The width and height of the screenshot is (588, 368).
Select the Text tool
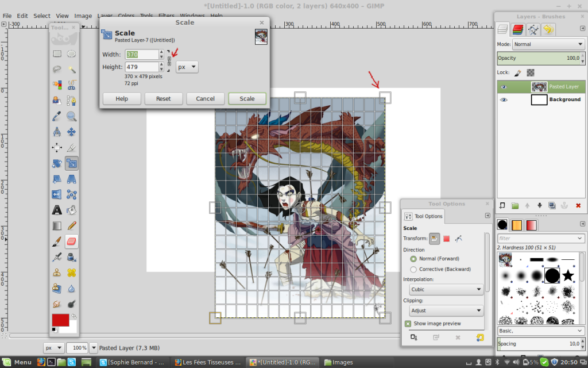[57, 210]
